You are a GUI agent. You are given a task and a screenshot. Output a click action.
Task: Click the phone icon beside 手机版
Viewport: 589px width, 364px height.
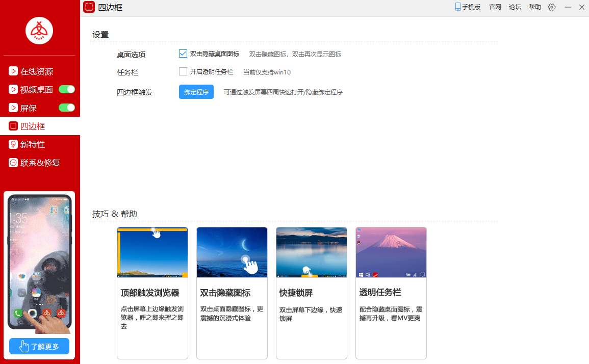point(458,7)
